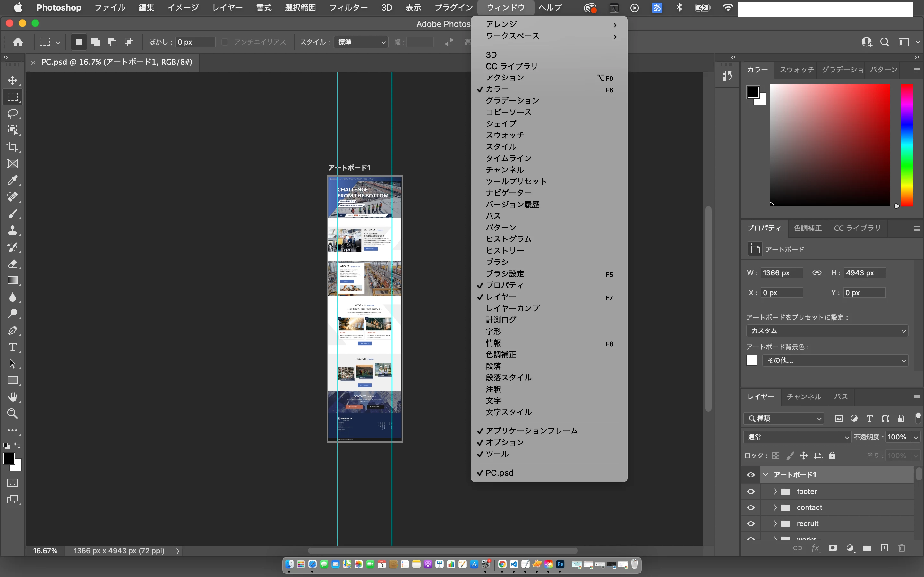Screen dimensions: 924x577
Task: Switch to the チャンネル tab
Action: [x=804, y=397]
